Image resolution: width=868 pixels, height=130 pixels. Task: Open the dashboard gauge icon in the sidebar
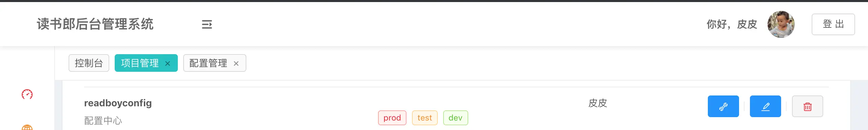click(27, 94)
